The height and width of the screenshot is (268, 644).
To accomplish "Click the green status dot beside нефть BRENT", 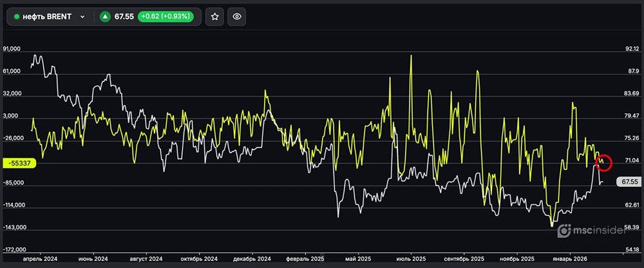I will point(17,17).
